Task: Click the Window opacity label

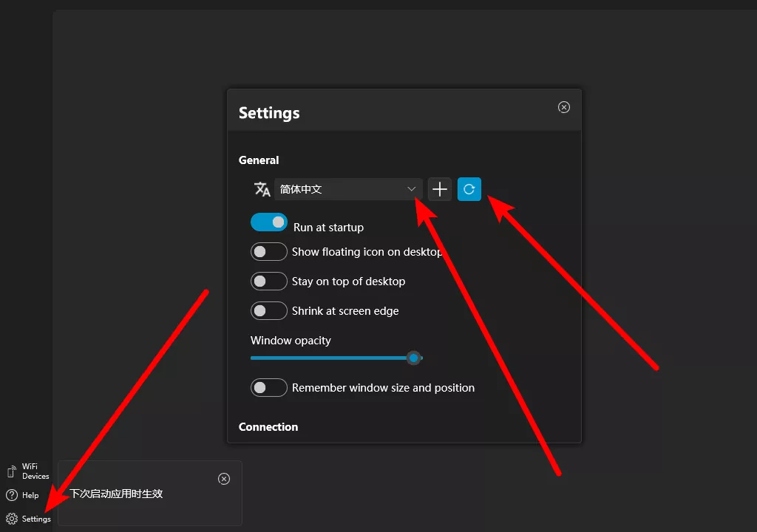Action: point(291,341)
